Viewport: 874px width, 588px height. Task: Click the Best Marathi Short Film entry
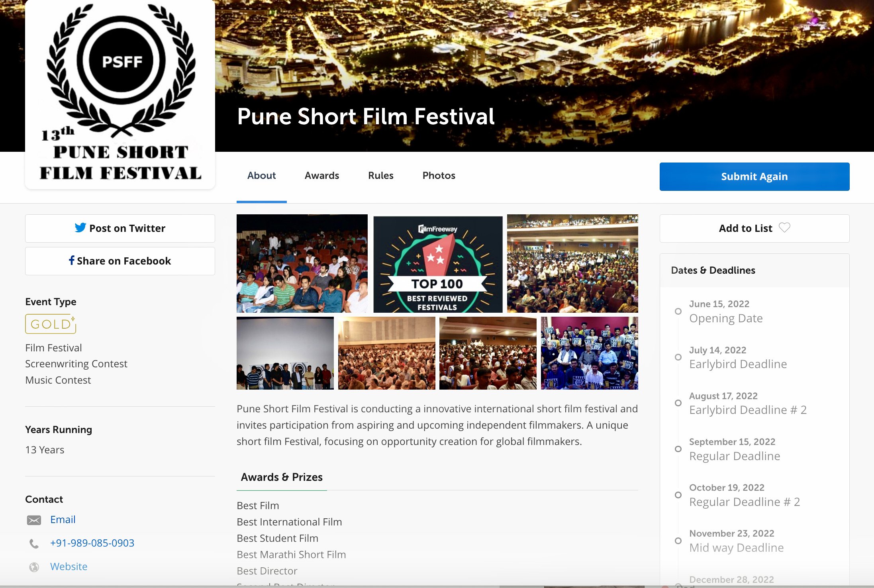[291, 555]
